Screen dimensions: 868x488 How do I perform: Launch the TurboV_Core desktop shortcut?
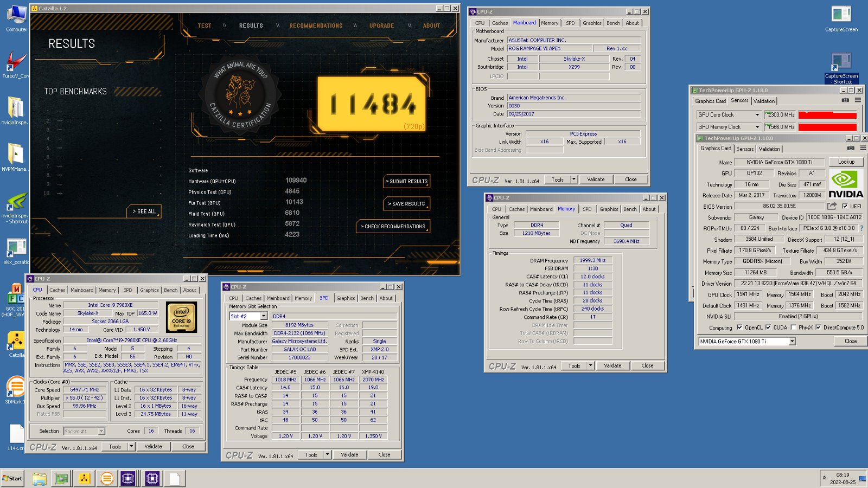[x=16, y=65]
